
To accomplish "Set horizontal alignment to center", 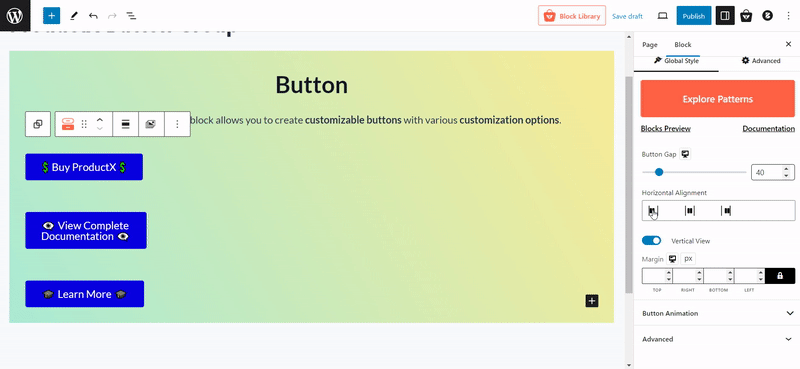I will [690, 210].
